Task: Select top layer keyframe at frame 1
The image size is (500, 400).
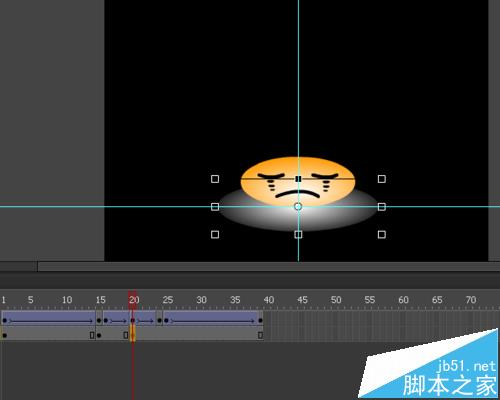Action: (5, 320)
